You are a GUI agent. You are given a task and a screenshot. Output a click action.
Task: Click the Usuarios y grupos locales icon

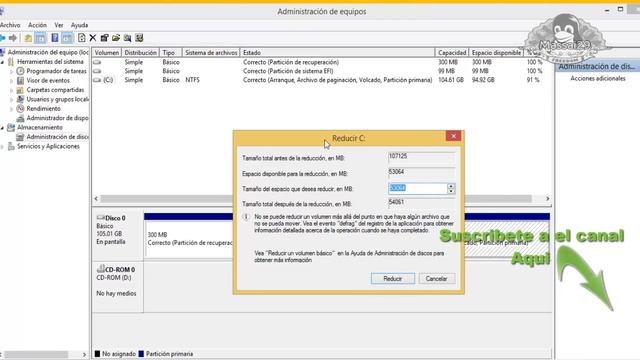(x=20, y=99)
